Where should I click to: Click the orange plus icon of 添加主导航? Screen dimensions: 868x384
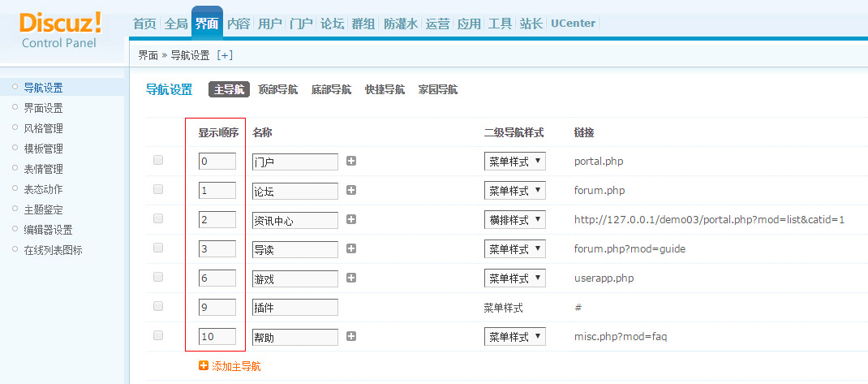click(x=203, y=365)
